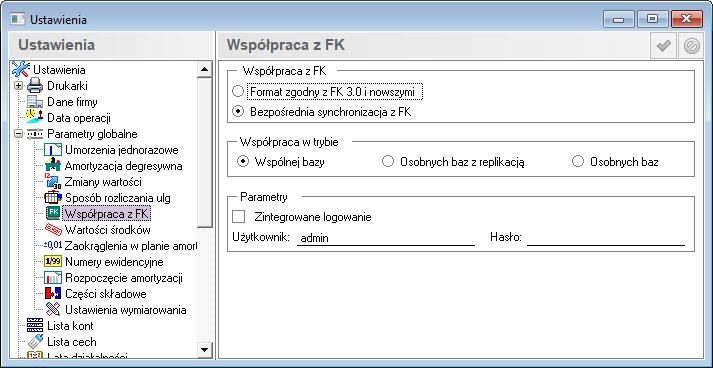This screenshot has height=368, width=713.
Task: Close the Ustawienia window
Action: (x=687, y=19)
